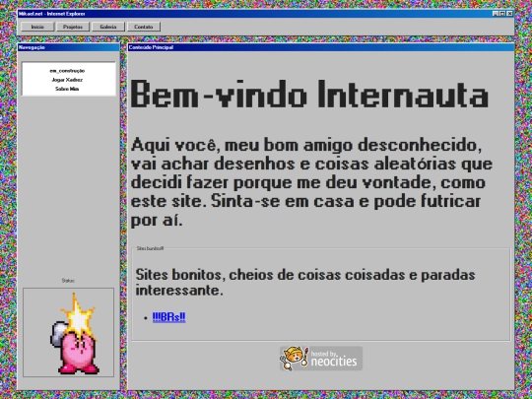This screenshot has height=399, width=532.
Task: Click the 'Sites bonitos, cheios de coisas' text
Action: pos(305,283)
